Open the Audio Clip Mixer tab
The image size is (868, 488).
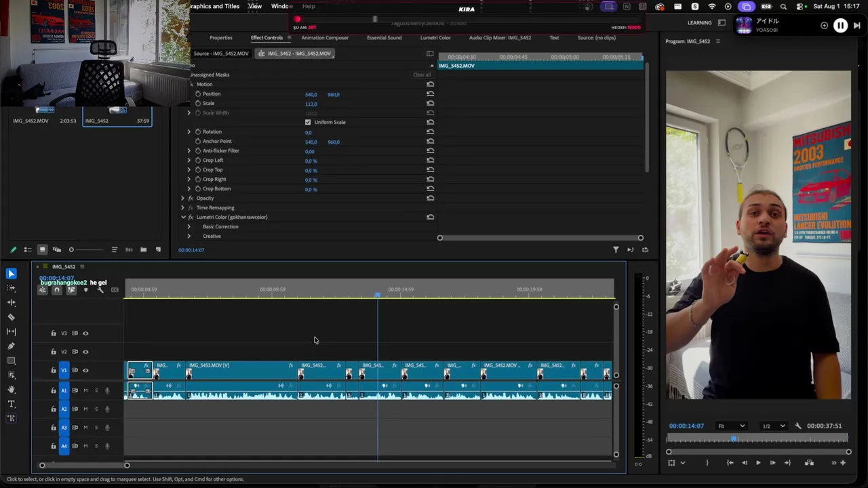coord(500,38)
